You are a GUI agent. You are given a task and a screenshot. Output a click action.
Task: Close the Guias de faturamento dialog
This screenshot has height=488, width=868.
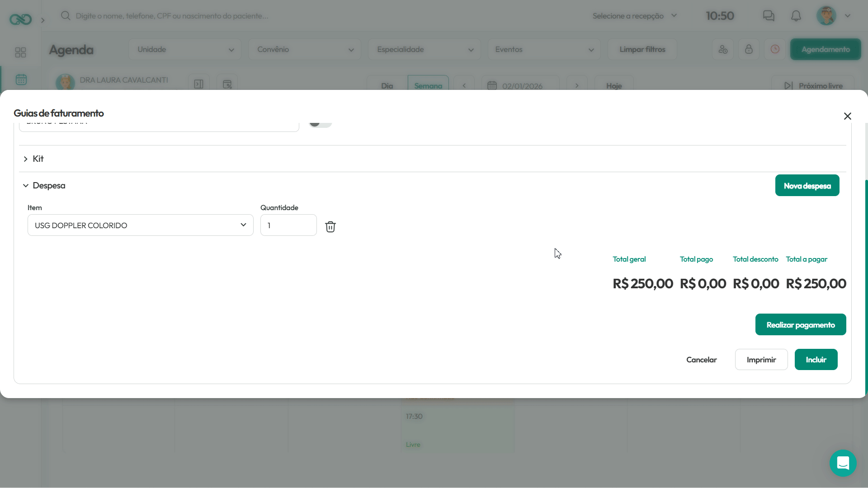click(848, 116)
